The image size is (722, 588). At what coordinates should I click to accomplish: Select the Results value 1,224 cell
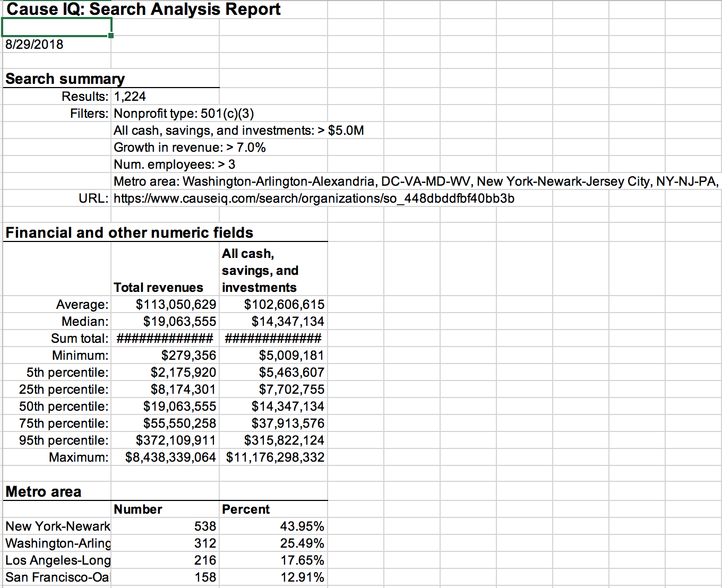[x=130, y=97]
